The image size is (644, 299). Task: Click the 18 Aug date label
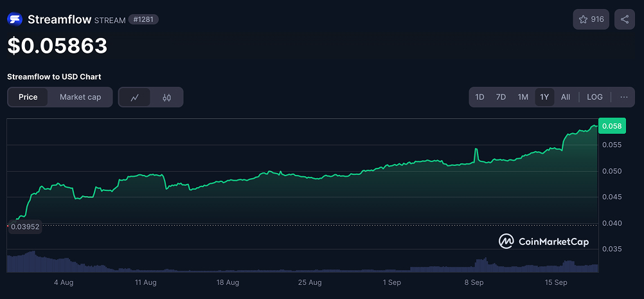[228, 282]
